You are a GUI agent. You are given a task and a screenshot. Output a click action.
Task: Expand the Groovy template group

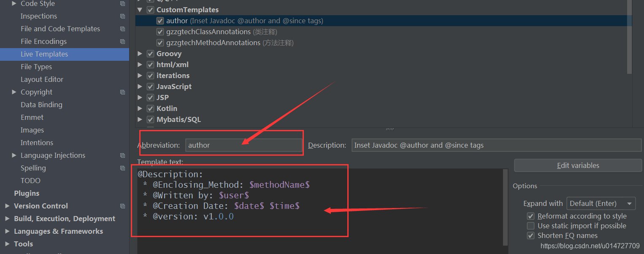[140, 54]
